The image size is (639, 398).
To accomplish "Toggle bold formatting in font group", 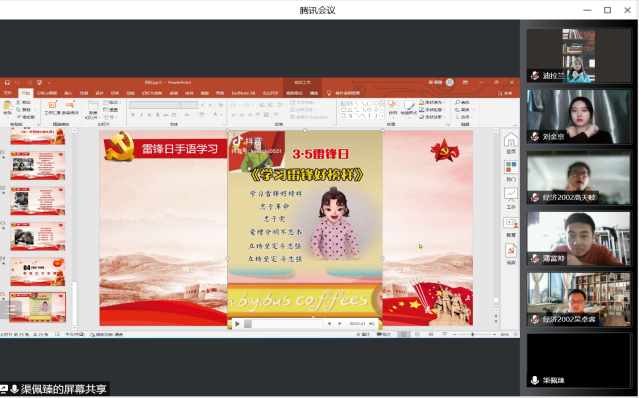I will [x=133, y=115].
